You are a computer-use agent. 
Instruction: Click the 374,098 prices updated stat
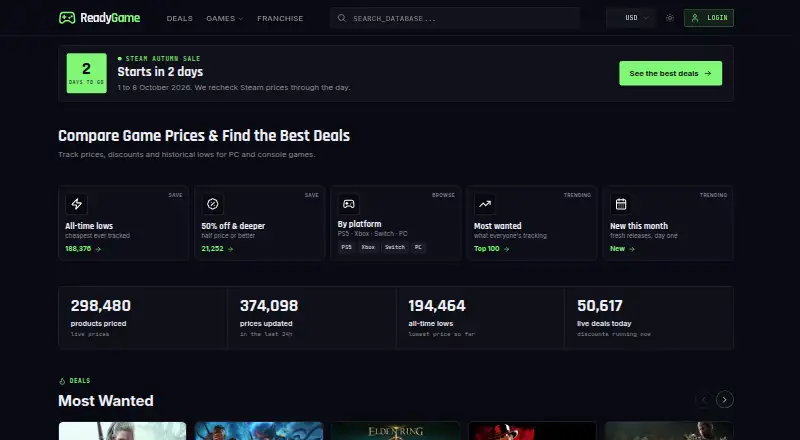312,318
